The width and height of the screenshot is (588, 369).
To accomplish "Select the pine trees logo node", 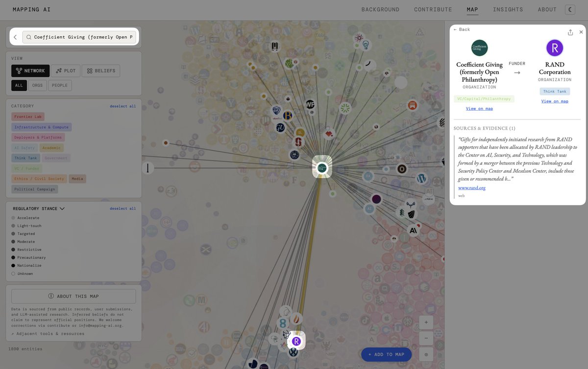I will 402,212.
